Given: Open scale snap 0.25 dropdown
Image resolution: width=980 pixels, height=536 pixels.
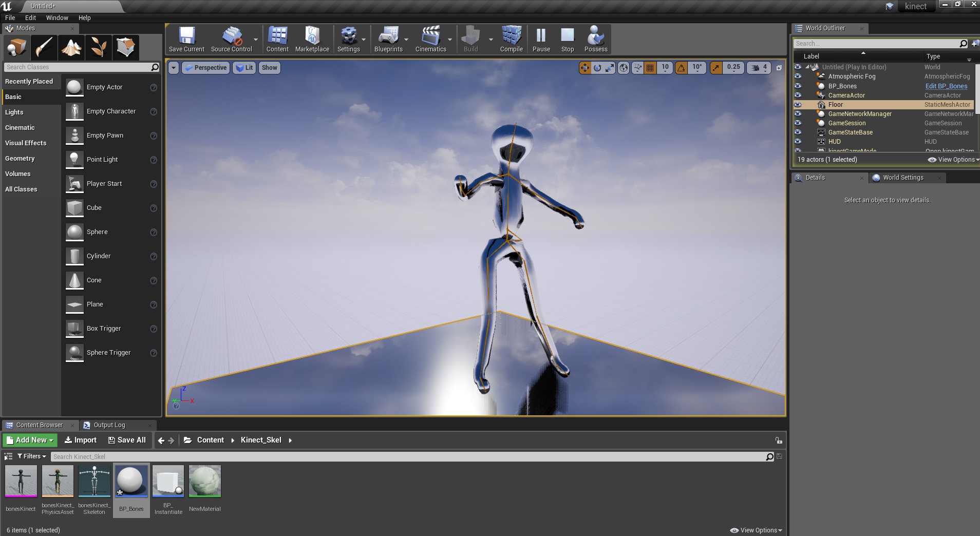Looking at the screenshot, I should (733, 68).
